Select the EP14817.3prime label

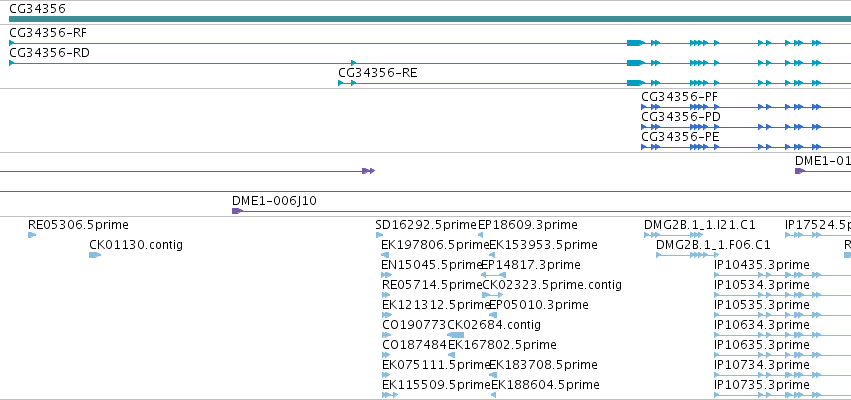tap(531, 265)
